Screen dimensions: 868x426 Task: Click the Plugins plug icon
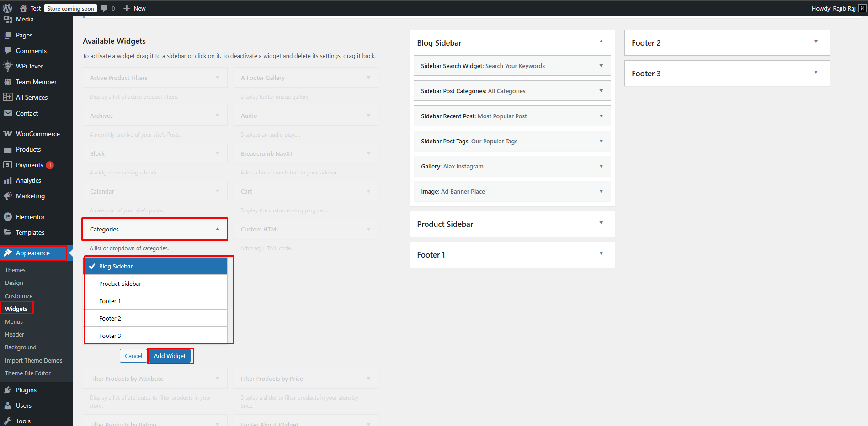[x=8, y=390]
